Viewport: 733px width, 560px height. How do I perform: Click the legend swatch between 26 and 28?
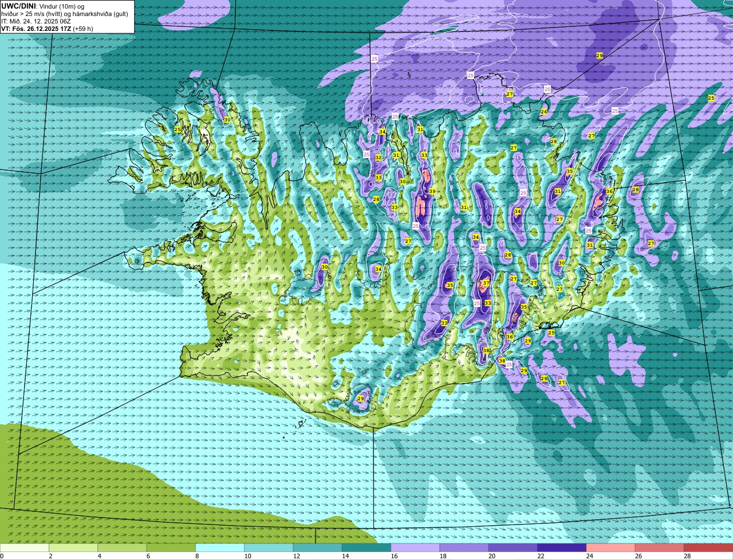(659, 548)
